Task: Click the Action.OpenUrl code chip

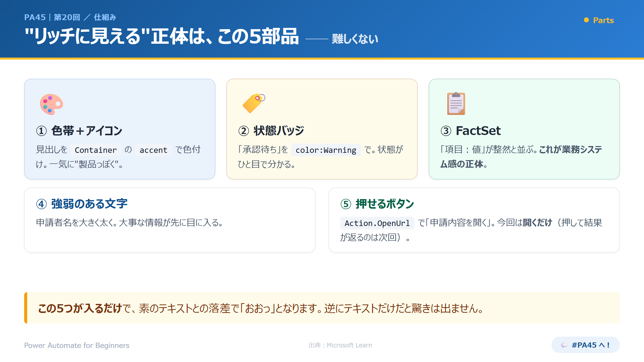Action: click(x=377, y=223)
